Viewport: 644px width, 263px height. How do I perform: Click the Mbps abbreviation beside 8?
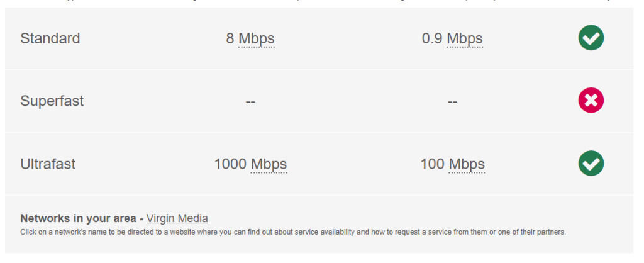(257, 38)
